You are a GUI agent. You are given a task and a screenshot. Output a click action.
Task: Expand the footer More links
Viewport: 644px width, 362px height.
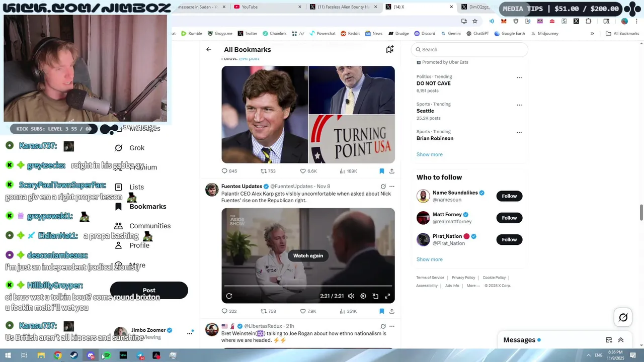click(472, 286)
